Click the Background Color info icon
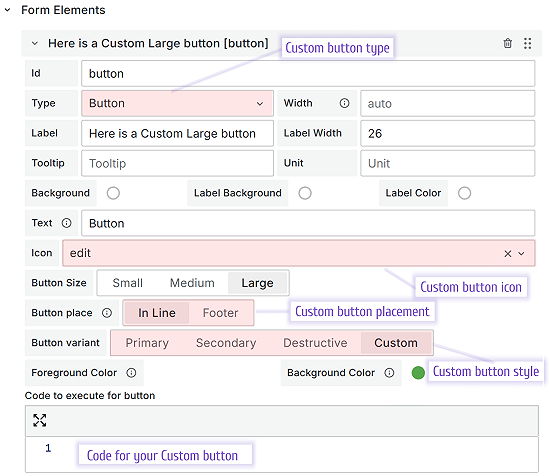Image resolution: width=550 pixels, height=476 pixels. [x=389, y=373]
